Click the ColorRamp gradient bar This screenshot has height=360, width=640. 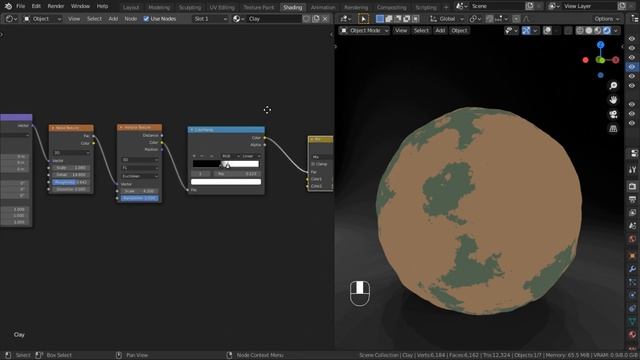coord(226,164)
